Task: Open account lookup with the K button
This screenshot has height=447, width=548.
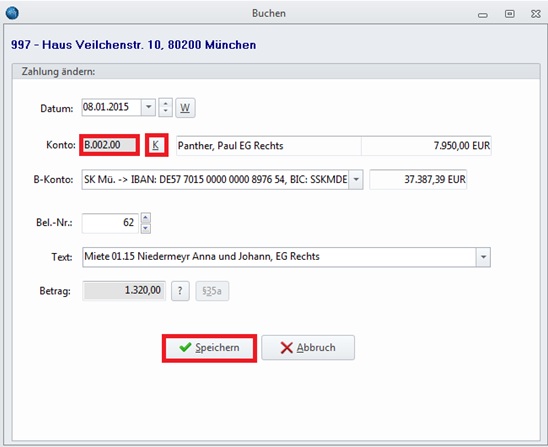Action: (156, 145)
